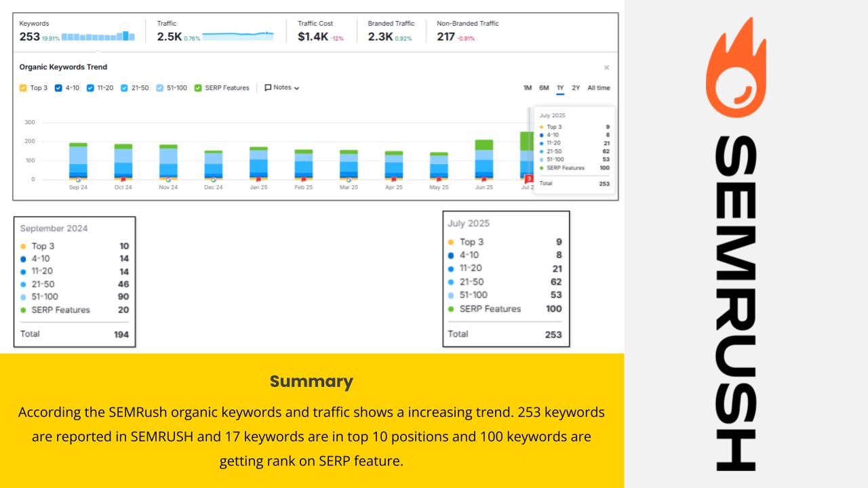Disable the SERP Features checkbox
The width and height of the screenshot is (868, 488).
[198, 88]
